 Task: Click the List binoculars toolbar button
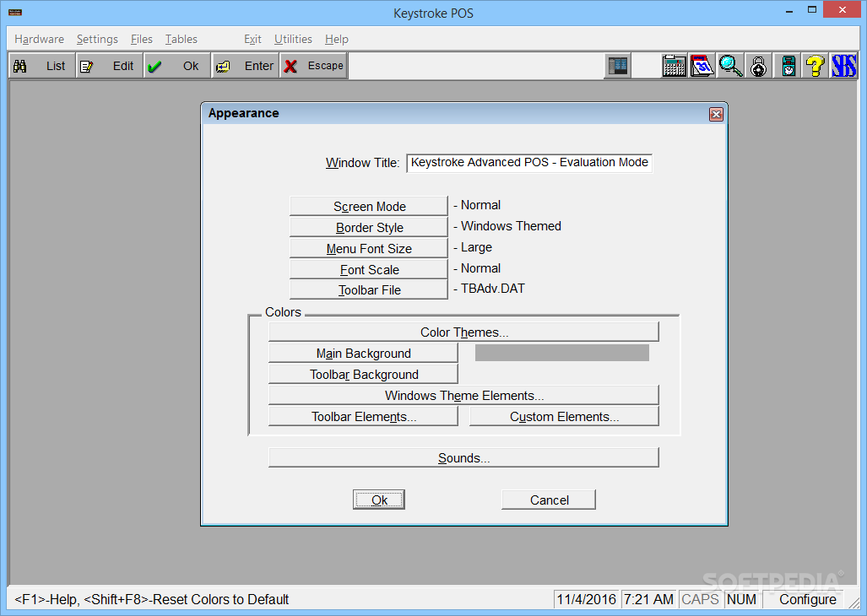pos(42,66)
